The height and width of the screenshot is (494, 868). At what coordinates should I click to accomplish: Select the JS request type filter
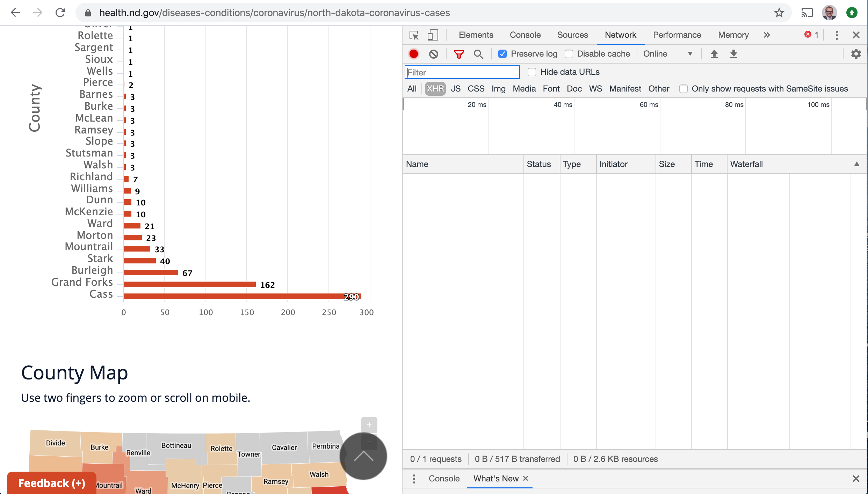tap(455, 89)
